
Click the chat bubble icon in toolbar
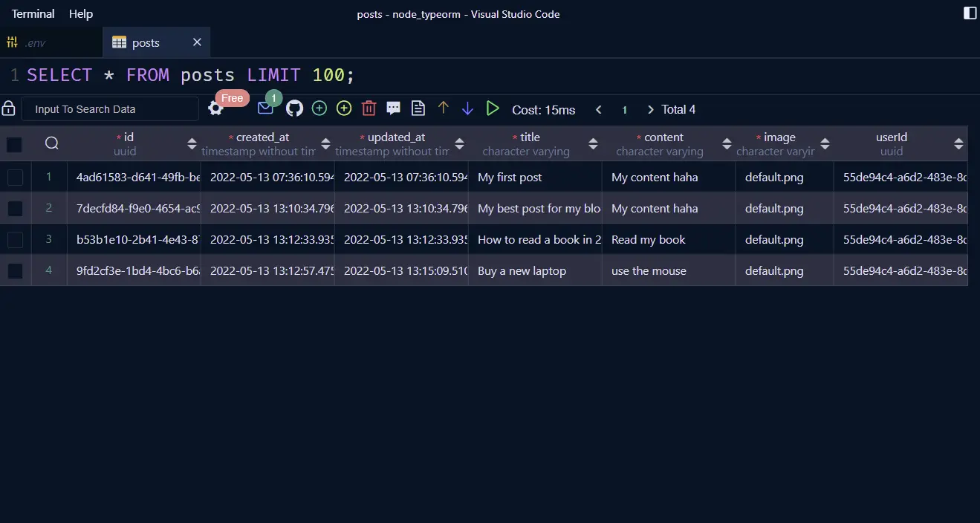click(394, 108)
